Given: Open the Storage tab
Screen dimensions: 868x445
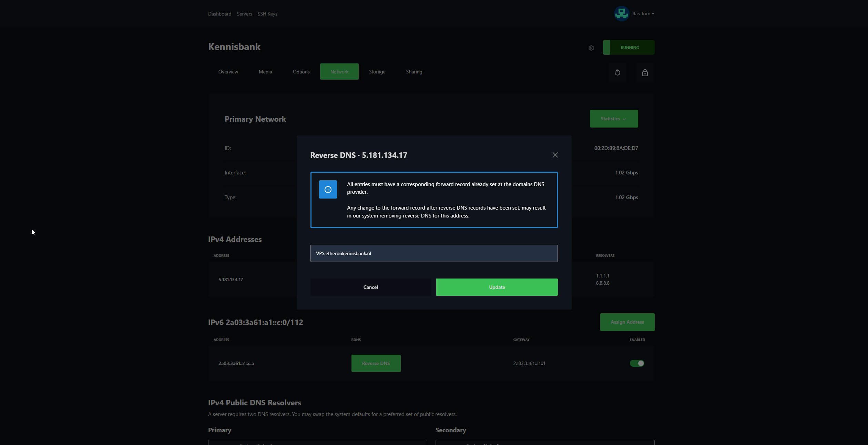Looking at the screenshot, I should coord(377,72).
